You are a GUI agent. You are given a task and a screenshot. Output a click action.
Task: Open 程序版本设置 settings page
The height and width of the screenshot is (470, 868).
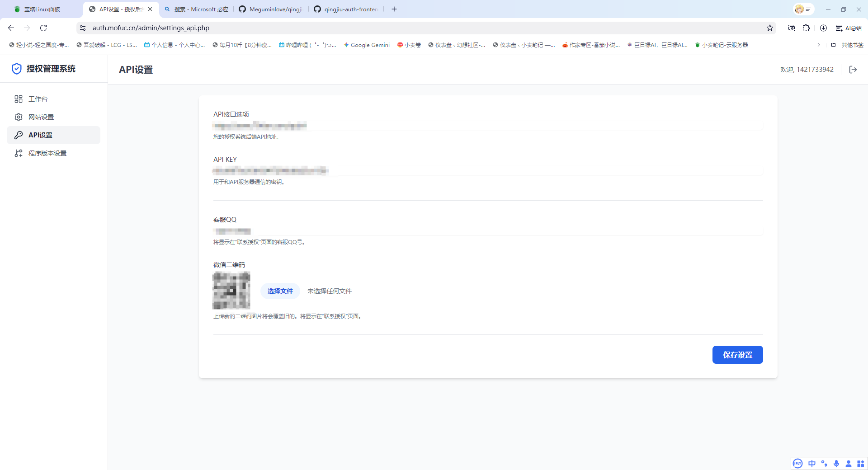(47, 153)
